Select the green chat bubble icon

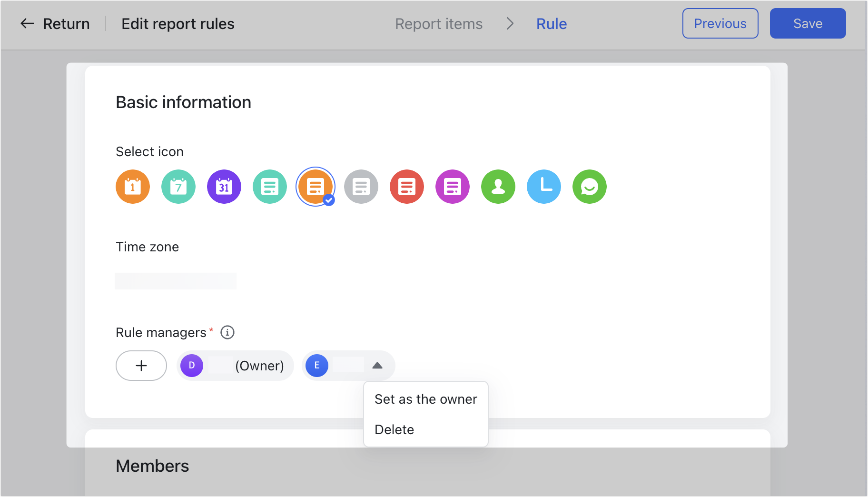tap(589, 187)
